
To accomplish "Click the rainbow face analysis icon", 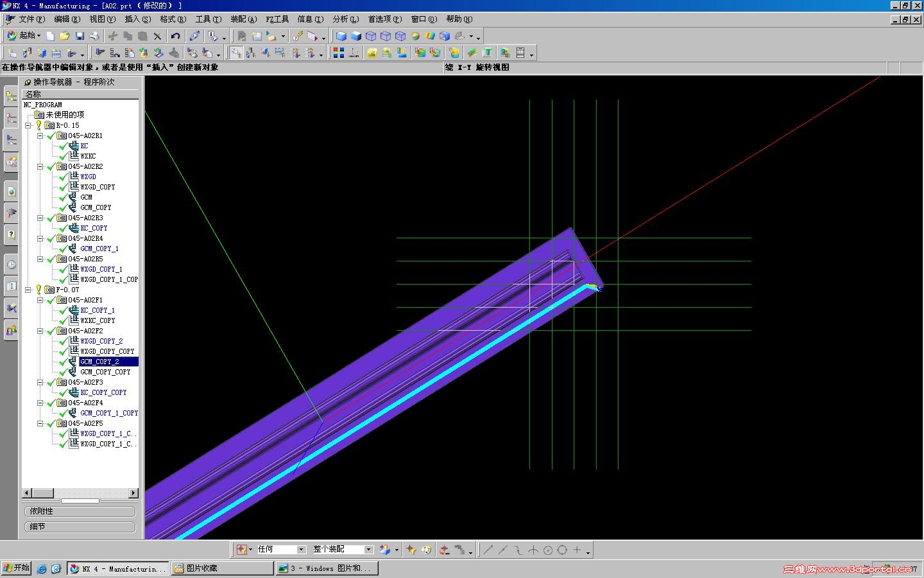I will click(430, 36).
